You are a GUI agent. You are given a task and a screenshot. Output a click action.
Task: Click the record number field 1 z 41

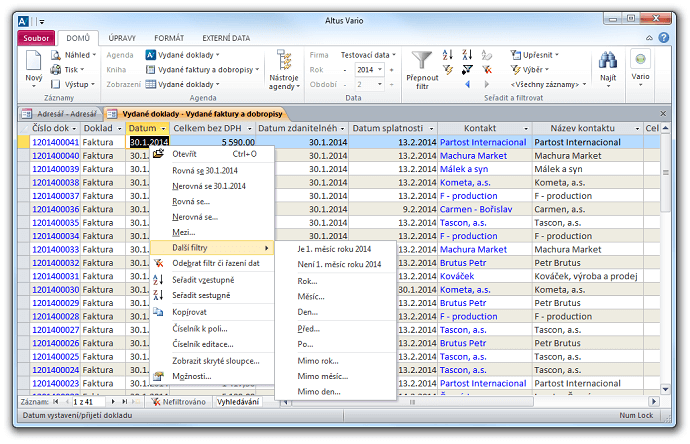(88, 402)
